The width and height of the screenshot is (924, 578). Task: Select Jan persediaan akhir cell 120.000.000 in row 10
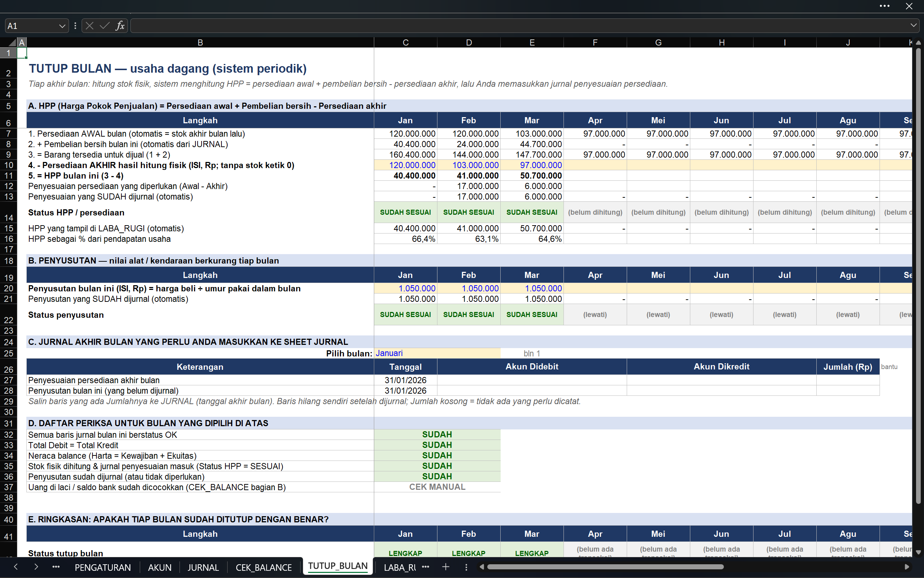click(x=405, y=165)
